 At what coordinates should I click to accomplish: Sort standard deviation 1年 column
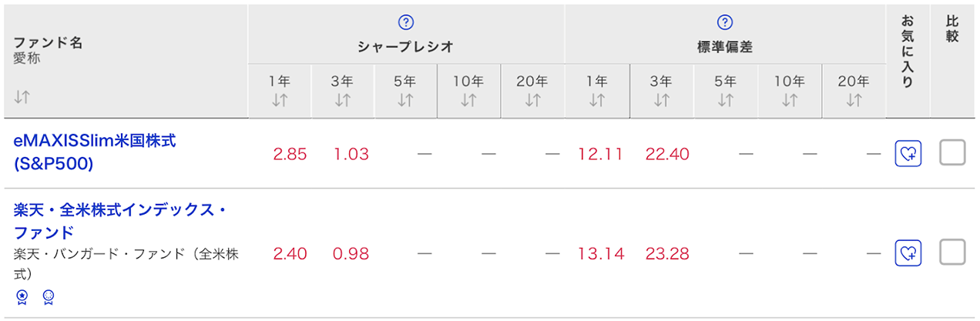597,100
